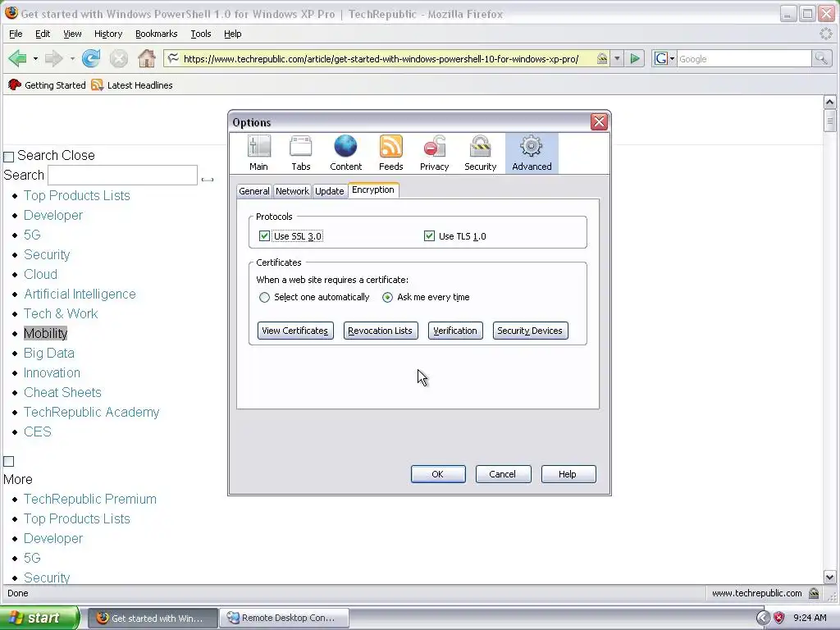Open the Google search engine dropdown
The image size is (840, 630).
tap(664, 58)
